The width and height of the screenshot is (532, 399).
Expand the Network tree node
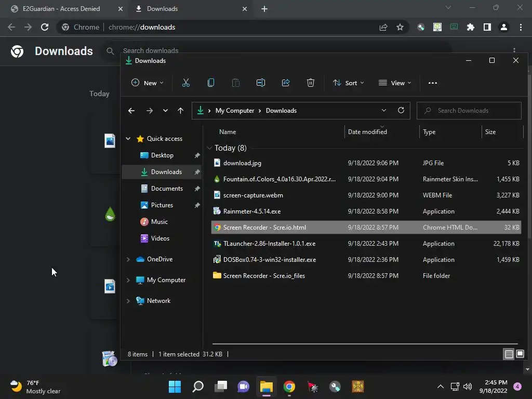(128, 301)
